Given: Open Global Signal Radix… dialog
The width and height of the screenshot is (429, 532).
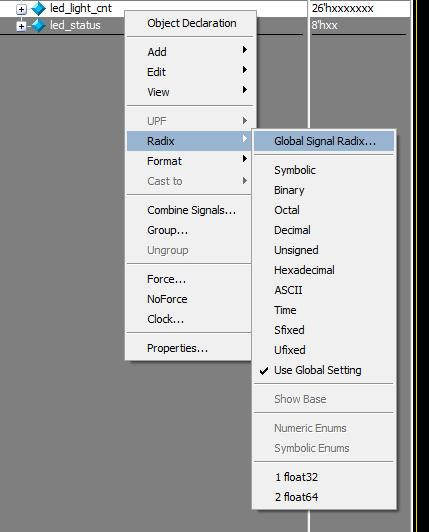Looking at the screenshot, I should [324, 141].
